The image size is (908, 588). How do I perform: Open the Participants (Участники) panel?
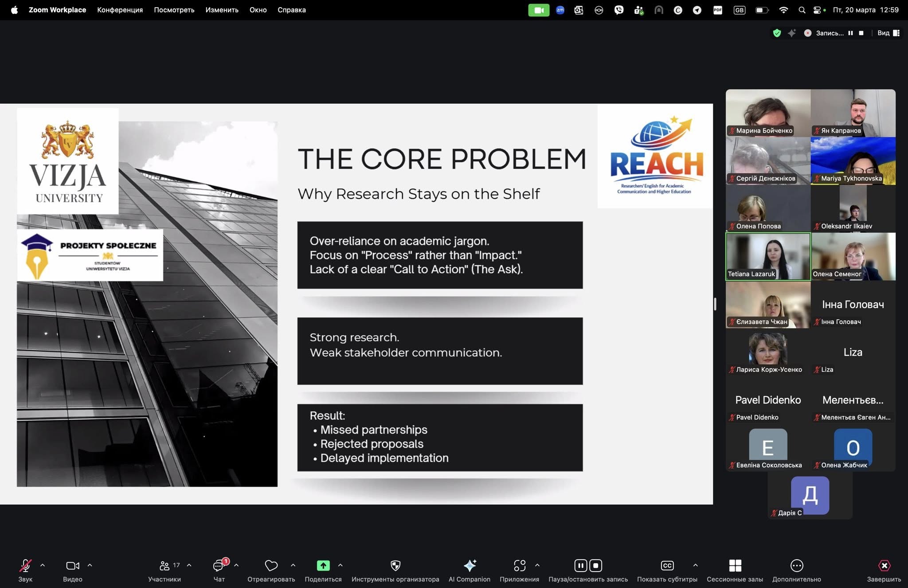(x=164, y=565)
